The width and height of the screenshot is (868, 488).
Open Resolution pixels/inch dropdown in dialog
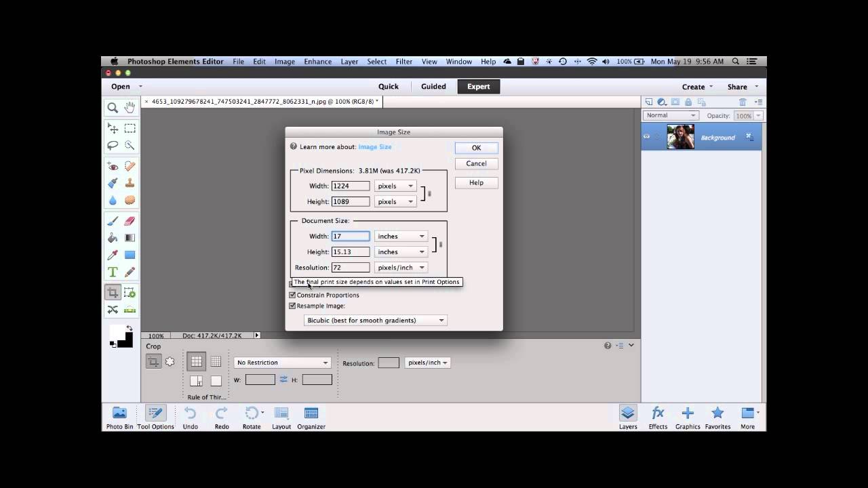click(401, 267)
